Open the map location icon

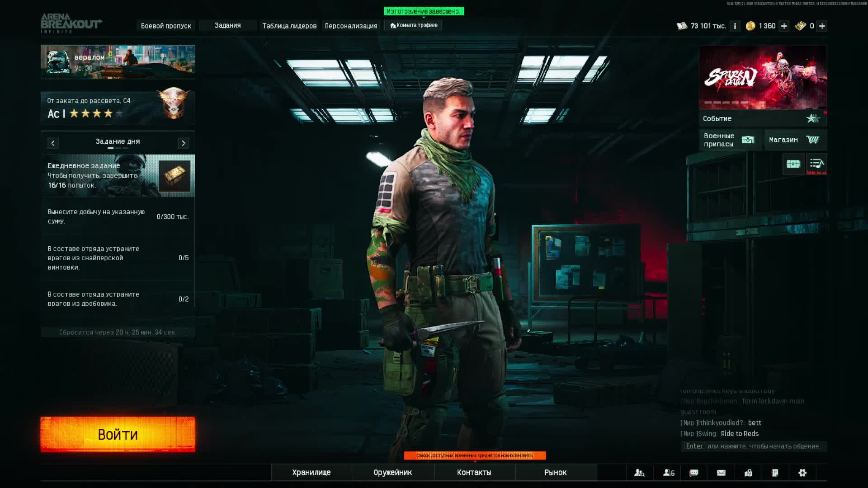tap(748, 473)
